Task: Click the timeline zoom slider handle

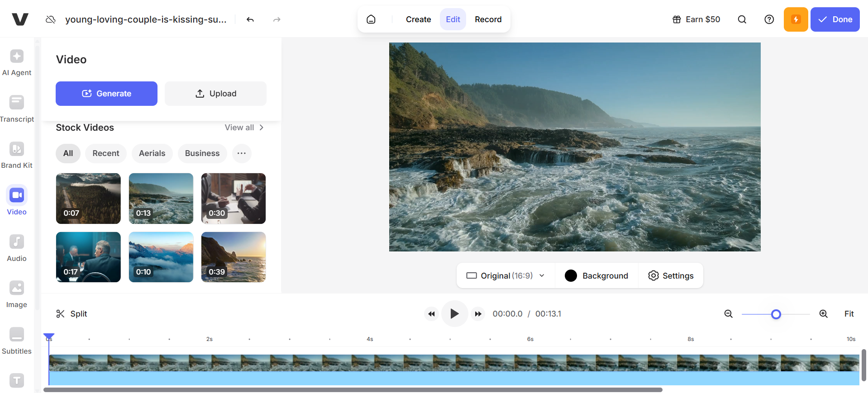Action: tap(776, 314)
